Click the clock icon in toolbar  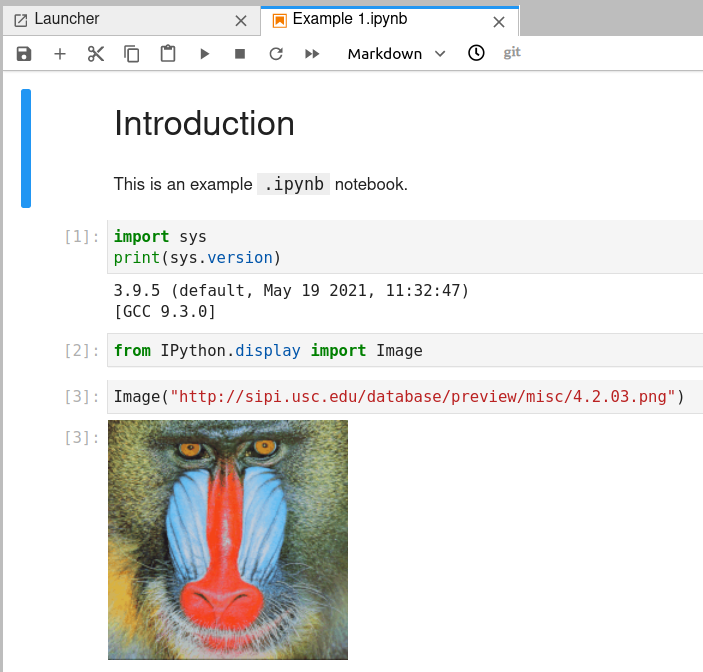pyautogui.click(x=477, y=53)
